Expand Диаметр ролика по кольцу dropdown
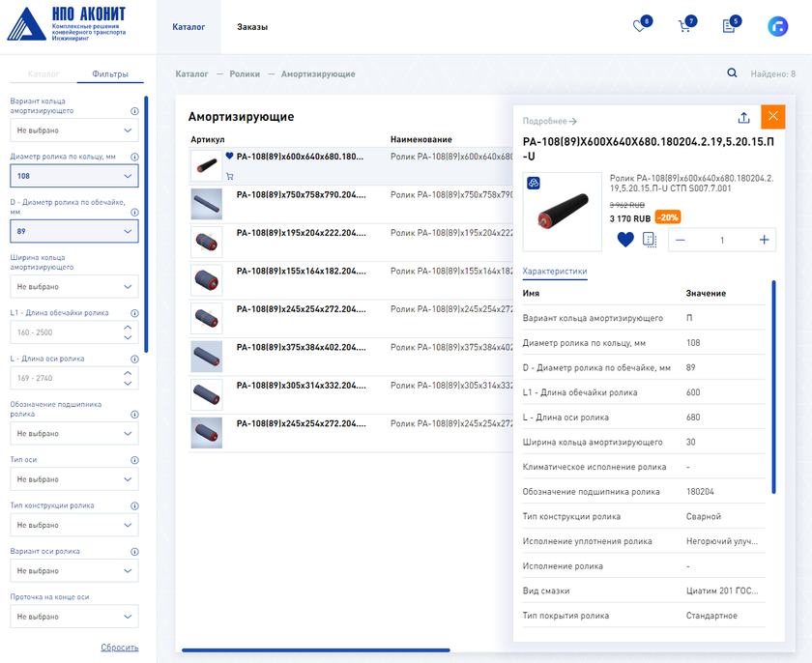The height and width of the screenshot is (663, 812). [x=74, y=176]
